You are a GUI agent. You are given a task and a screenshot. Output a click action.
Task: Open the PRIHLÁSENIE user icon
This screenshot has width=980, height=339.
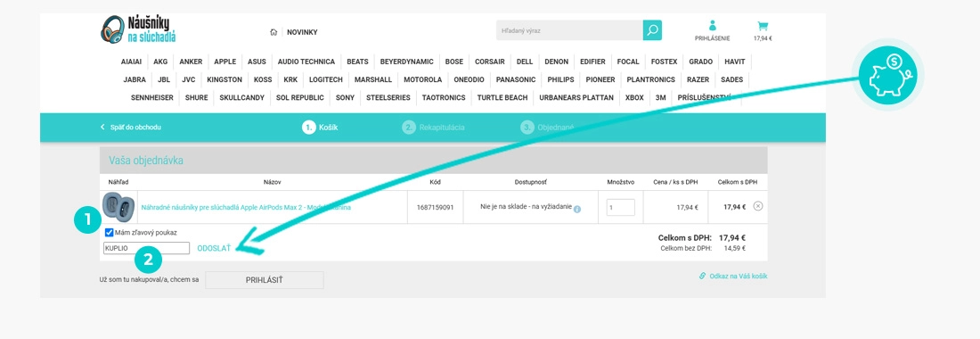click(712, 26)
